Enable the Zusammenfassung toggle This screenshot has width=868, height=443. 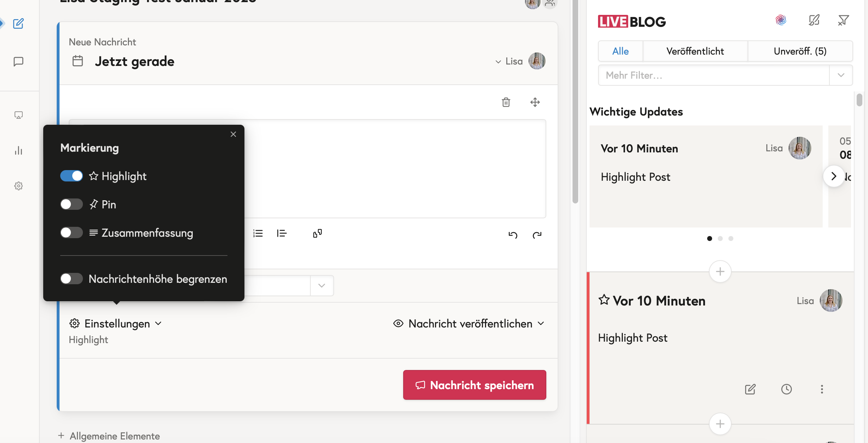point(72,232)
